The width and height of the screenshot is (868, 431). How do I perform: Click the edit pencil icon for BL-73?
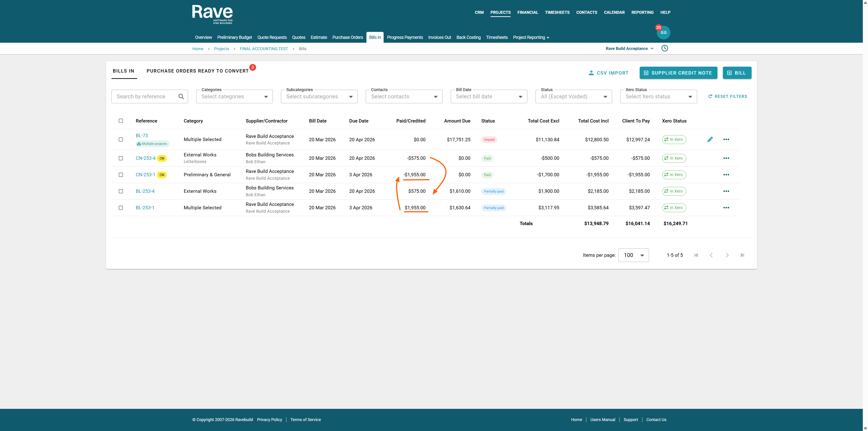710,139
